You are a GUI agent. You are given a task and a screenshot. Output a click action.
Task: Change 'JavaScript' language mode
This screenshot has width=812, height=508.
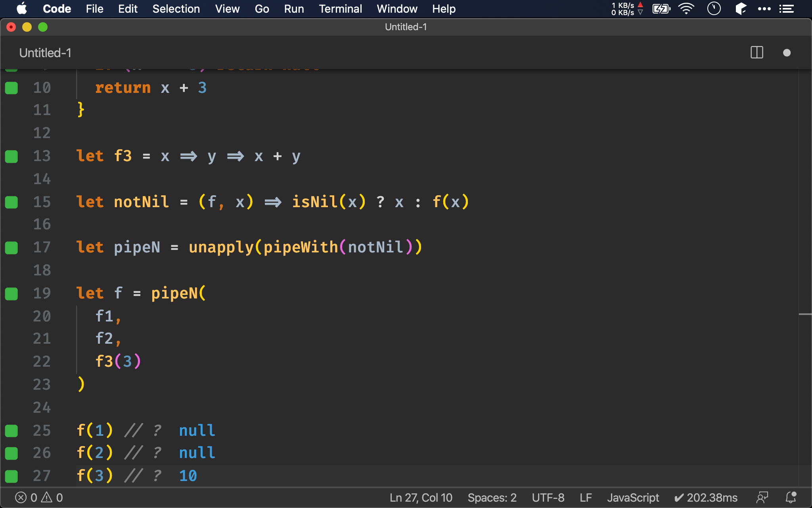point(633,498)
